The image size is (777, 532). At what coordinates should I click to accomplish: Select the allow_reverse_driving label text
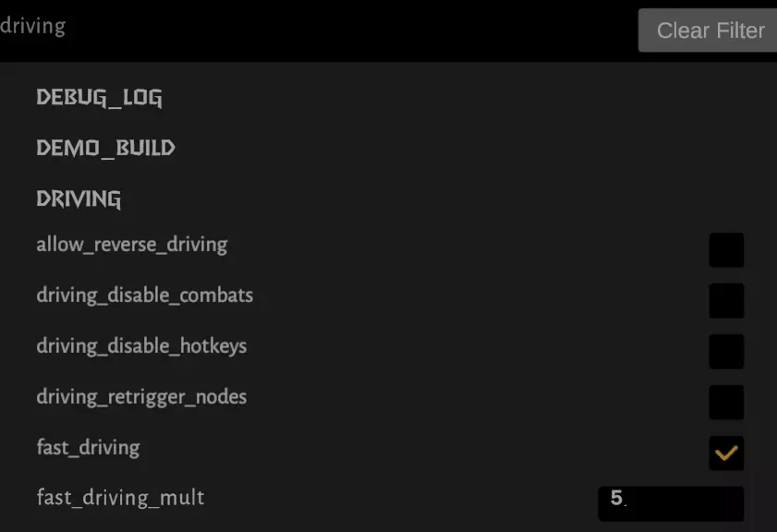click(x=131, y=245)
